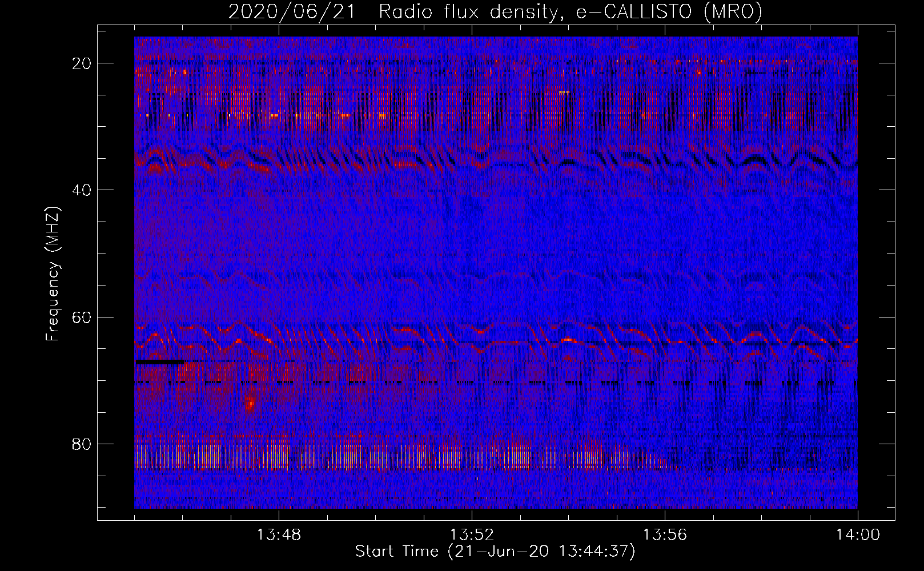Viewport: 924px width, 571px height.
Task: Select the 'Frequency (MHZ)' axis label
Action: pyautogui.click(x=53, y=274)
